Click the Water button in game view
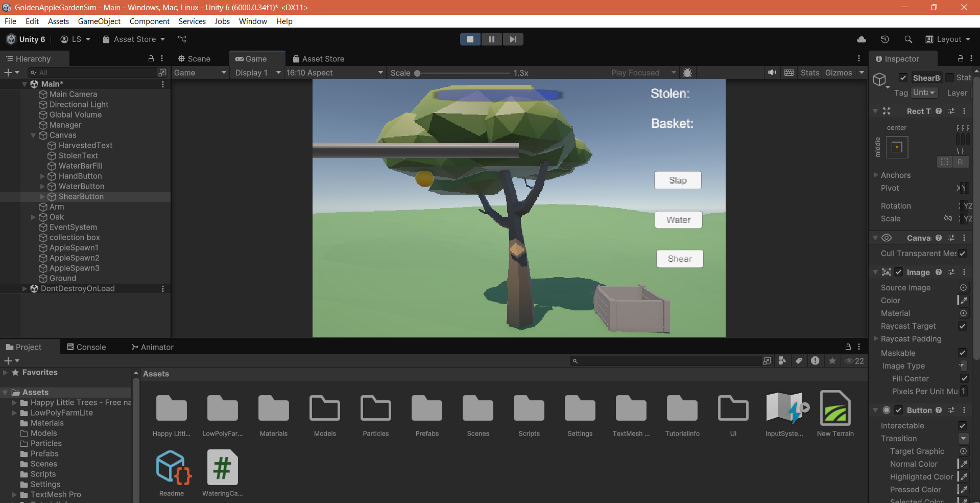 [678, 220]
